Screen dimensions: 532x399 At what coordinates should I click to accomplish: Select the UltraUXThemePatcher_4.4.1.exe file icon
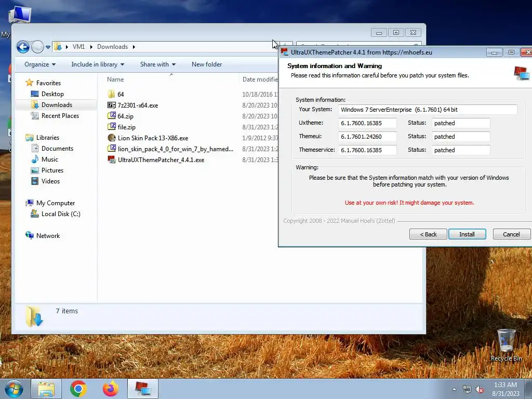tap(111, 159)
